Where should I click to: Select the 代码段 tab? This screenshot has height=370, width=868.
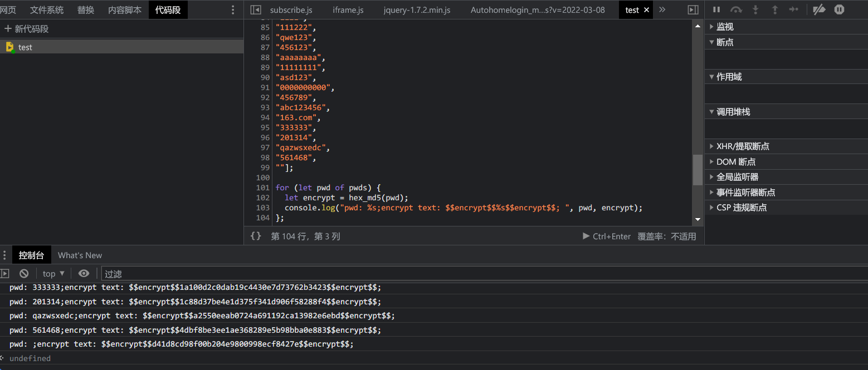coord(168,10)
